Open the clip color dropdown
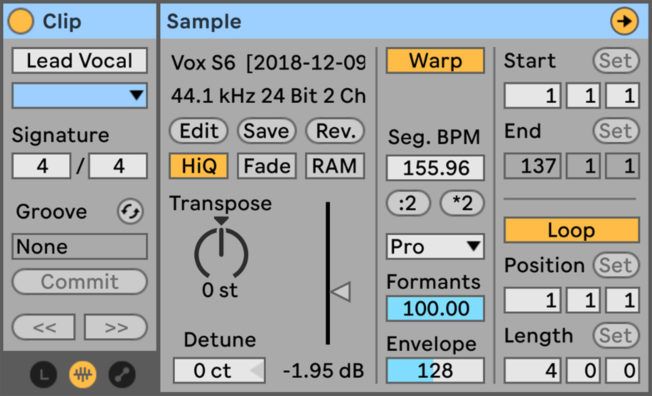The width and height of the screenshot is (652, 396). [x=79, y=96]
